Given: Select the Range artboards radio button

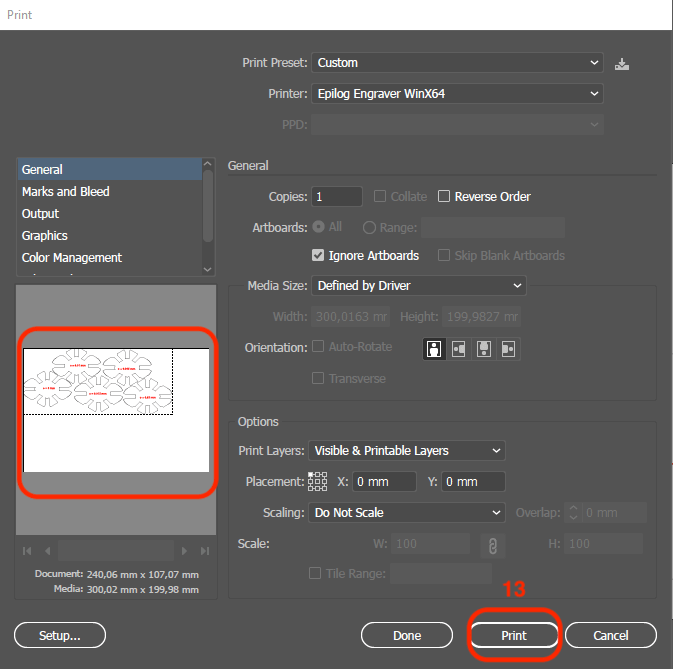Looking at the screenshot, I should point(369,228).
